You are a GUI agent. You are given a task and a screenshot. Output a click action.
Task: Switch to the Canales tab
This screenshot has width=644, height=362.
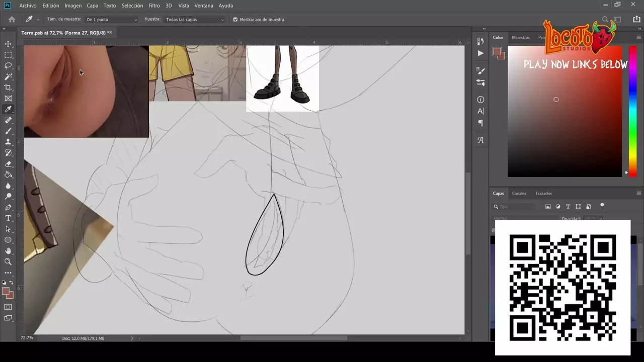(519, 193)
